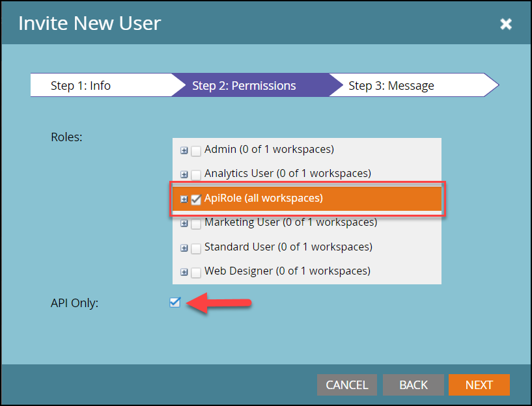This screenshot has height=406, width=532.
Task: Check the Admin role checkbox
Action: pos(196,150)
